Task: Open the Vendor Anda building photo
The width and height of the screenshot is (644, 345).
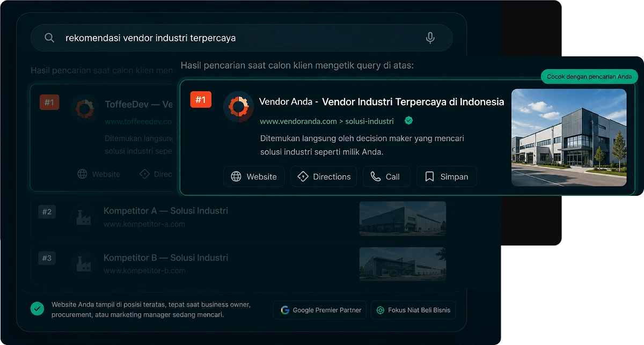Action: pos(569,137)
